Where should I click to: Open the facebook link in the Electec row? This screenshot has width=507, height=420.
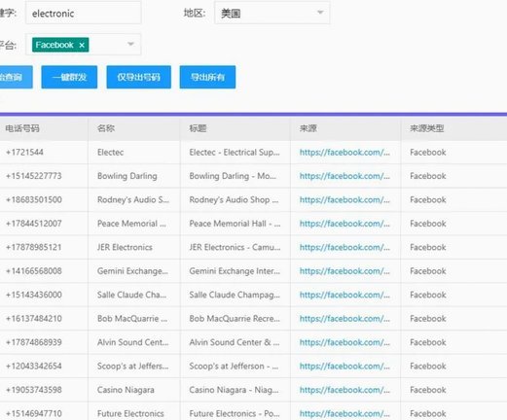(344, 153)
